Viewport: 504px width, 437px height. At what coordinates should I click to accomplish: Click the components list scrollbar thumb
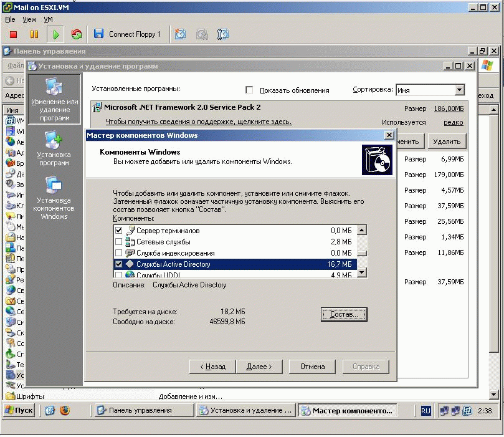coord(362,253)
